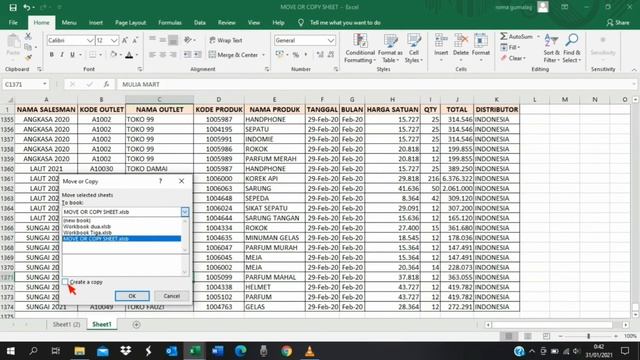
Task: Toggle Underline formatting
Action: pyautogui.click(x=72, y=55)
